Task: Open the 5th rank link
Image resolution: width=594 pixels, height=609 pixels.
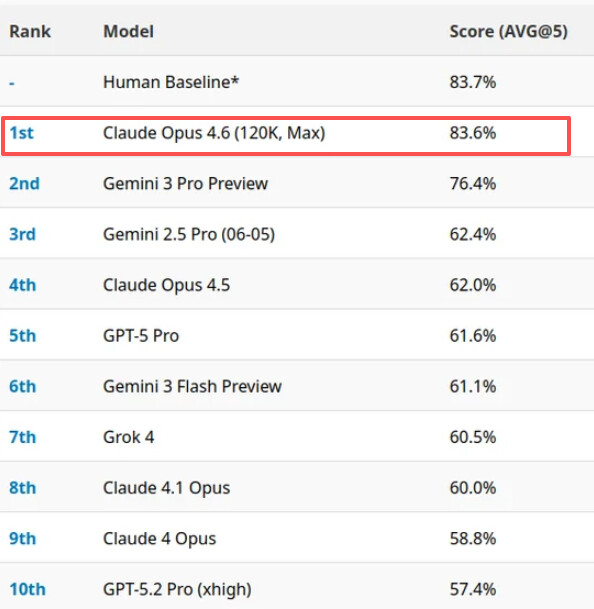Action: click(x=23, y=336)
